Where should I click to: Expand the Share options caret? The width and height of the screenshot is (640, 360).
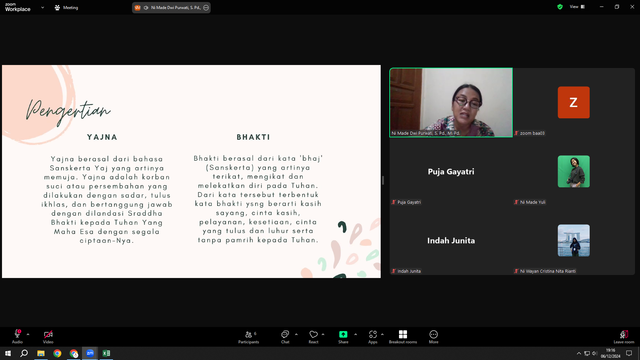point(356,334)
